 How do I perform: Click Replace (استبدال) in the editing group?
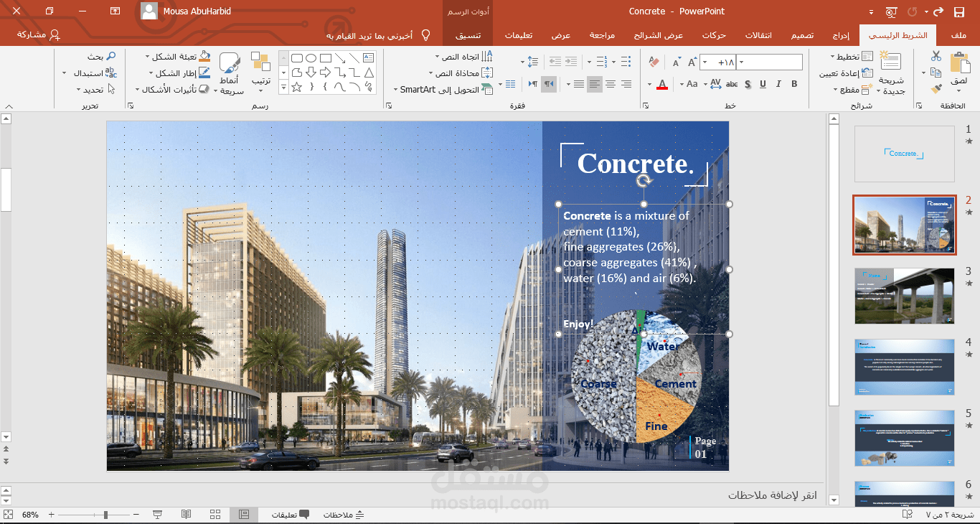95,72
